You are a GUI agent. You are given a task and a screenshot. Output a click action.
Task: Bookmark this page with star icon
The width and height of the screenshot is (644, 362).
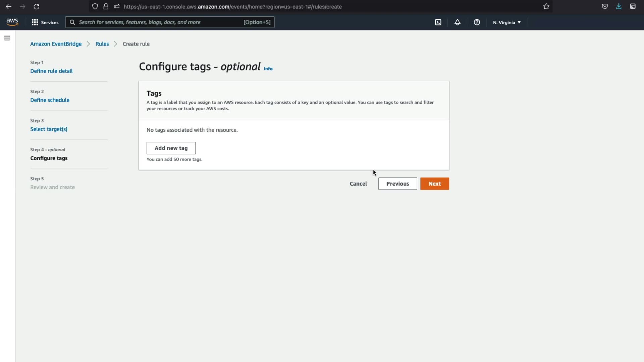[546, 6]
